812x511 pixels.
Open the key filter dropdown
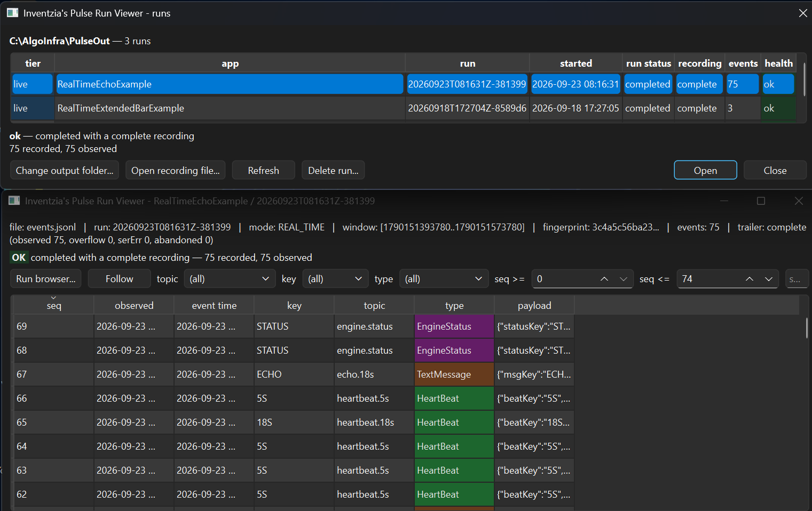(x=335, y=279)
